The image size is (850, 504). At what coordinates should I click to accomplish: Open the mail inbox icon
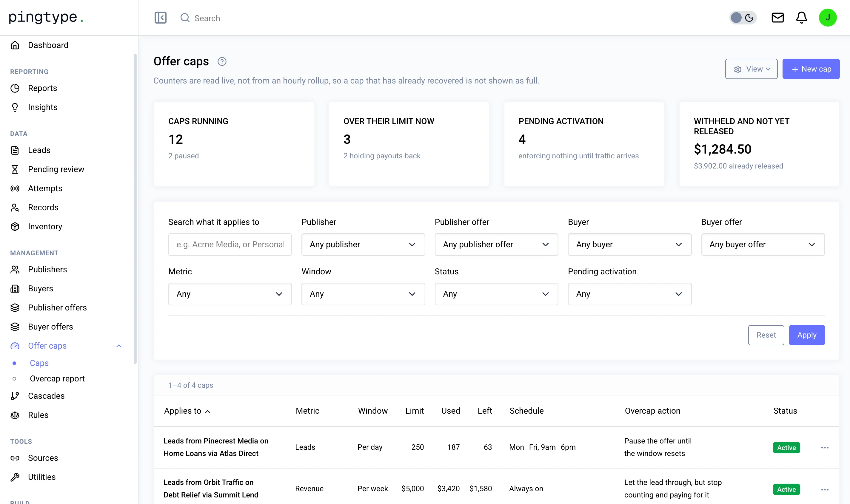click(777, 18)
